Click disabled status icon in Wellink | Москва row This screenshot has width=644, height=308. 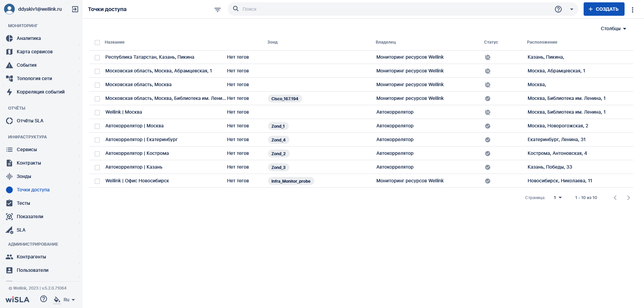488,112
